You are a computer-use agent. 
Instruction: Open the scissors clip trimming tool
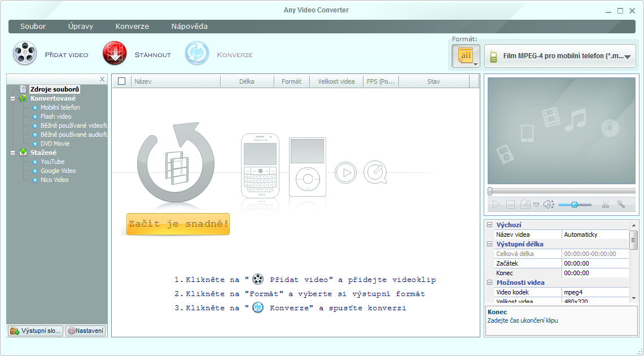coord(606,205)
